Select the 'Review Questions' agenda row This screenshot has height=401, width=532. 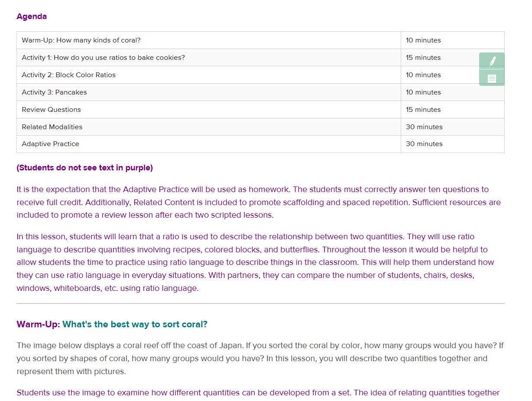pos(260,110)
